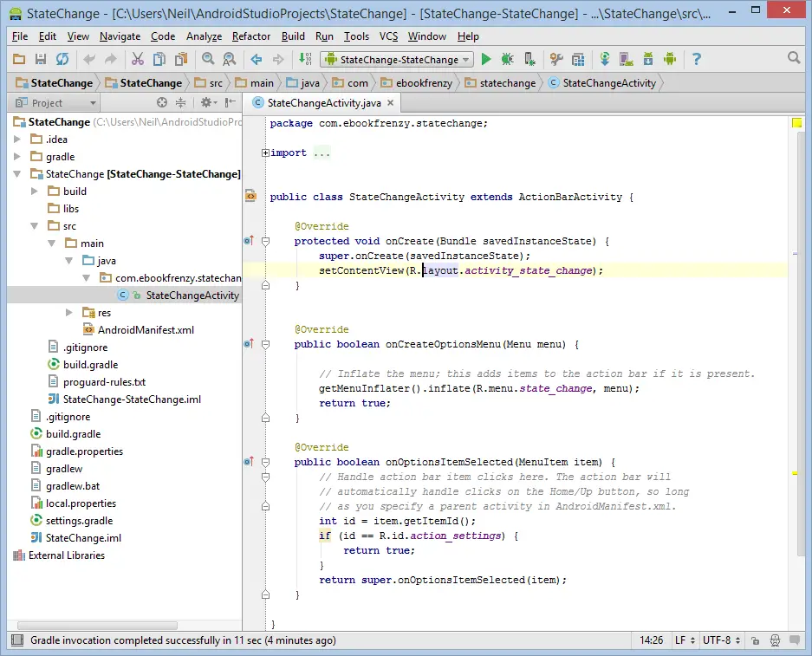Select AndroidManifest.xml in project tree
The width and height of the screenshot is (812, 656).
(146, 329)
